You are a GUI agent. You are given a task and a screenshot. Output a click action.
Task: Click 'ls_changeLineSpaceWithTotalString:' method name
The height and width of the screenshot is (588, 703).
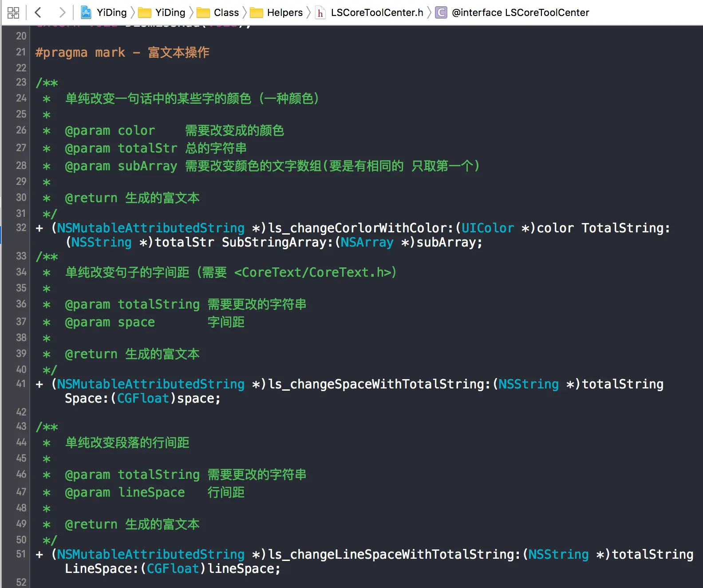click(395, 554)
